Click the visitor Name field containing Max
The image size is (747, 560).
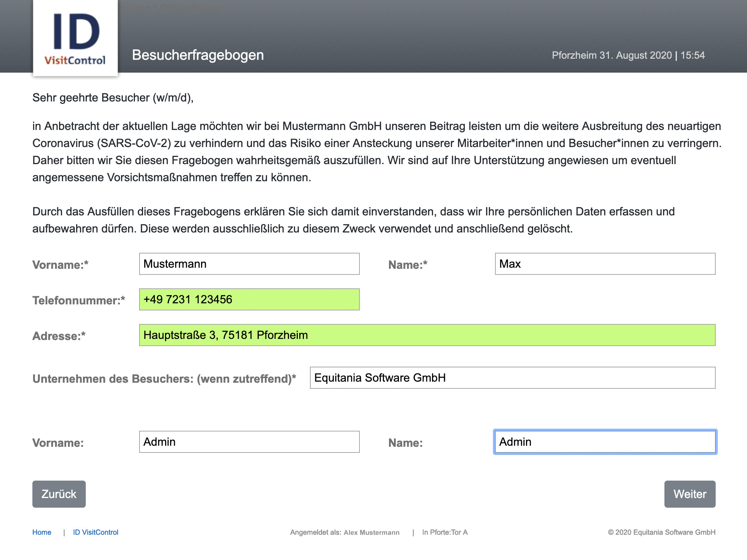[x=605, y=264]
